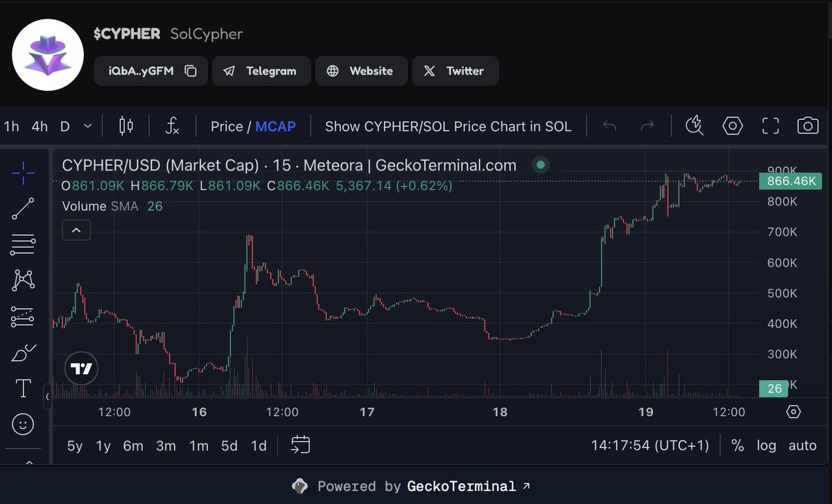Expand more drawing tools at toolbar bottom
This screenshot has height=504, width=832.
[x=29, y=462]
